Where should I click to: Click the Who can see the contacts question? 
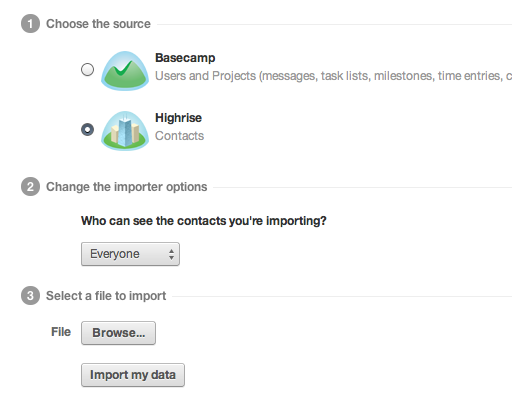204,221
